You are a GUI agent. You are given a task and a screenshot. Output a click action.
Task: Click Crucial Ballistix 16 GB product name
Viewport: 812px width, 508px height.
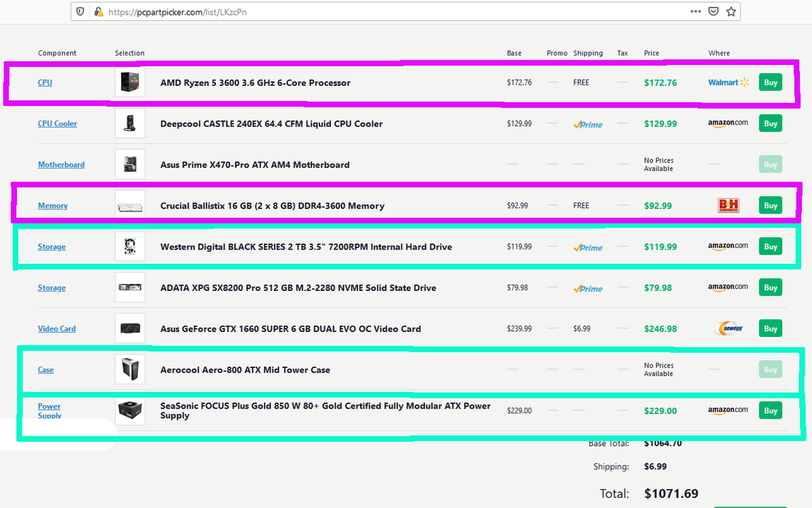coord(272,206)
